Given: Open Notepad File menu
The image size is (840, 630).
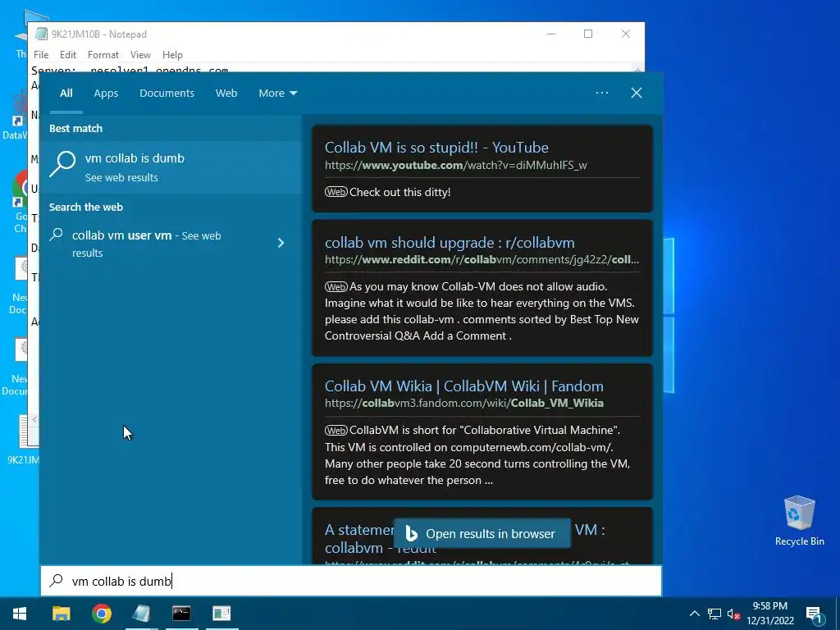Looking at the screenshot, I should tap(41, 55).
